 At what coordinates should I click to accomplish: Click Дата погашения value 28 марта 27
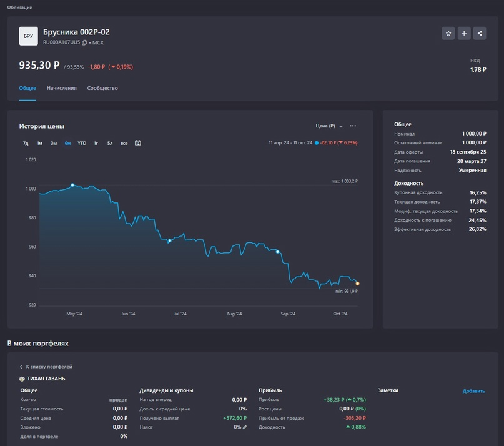(472, 161)
